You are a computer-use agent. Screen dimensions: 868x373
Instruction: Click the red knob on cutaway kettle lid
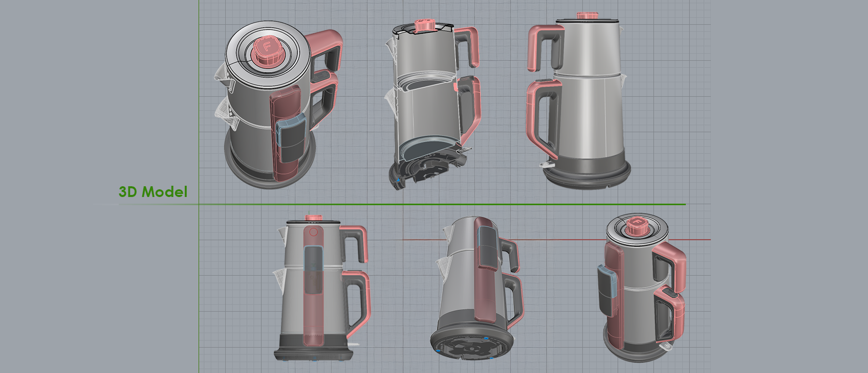pos(424,26)
